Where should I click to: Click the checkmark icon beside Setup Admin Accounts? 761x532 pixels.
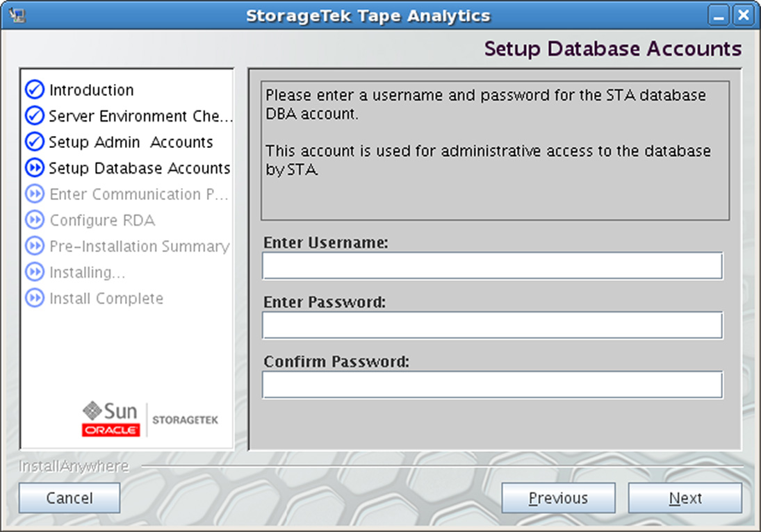click(35, 142)
